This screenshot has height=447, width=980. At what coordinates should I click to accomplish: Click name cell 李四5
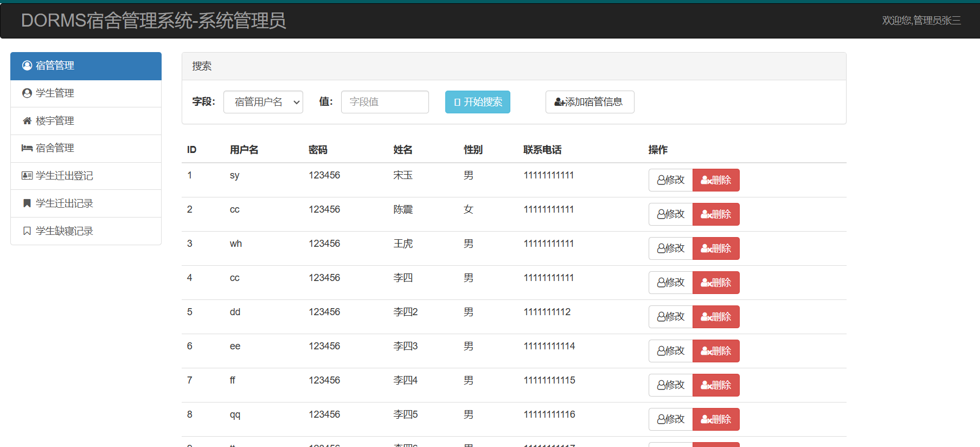coord(406,414)
